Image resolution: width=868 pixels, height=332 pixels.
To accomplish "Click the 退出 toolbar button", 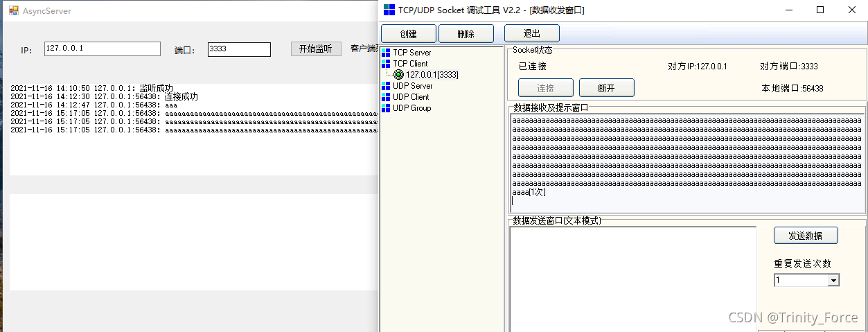I will 532,34.
